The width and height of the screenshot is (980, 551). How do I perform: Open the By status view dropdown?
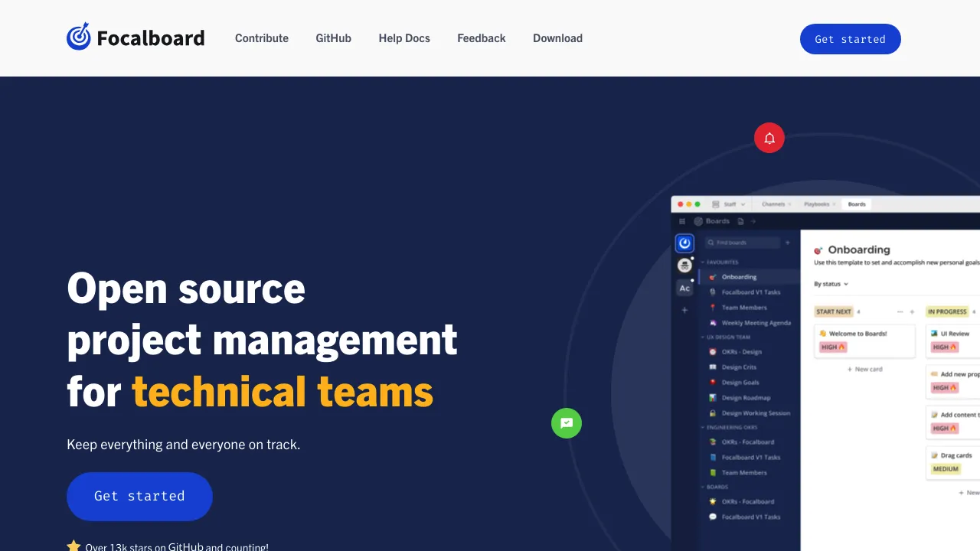pos(831,284)
